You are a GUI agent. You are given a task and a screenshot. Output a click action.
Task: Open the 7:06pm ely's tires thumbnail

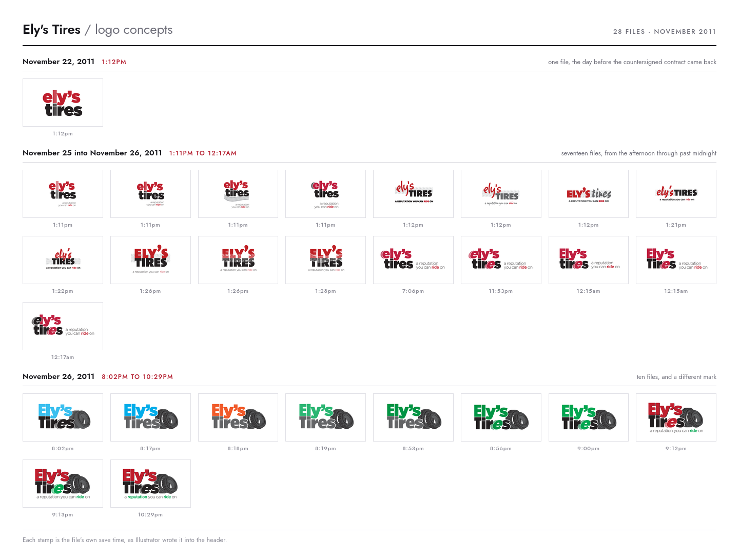[x=413, y=260]
